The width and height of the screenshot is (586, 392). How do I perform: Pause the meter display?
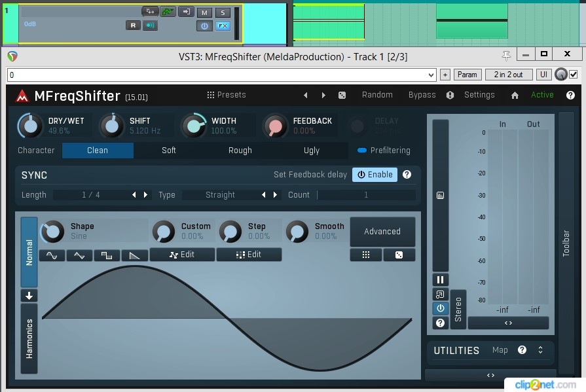(x=440, y=279)
